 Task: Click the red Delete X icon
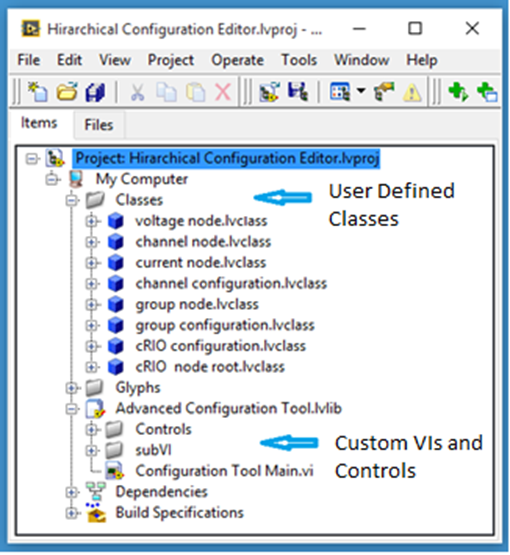[x=223, y=92]
